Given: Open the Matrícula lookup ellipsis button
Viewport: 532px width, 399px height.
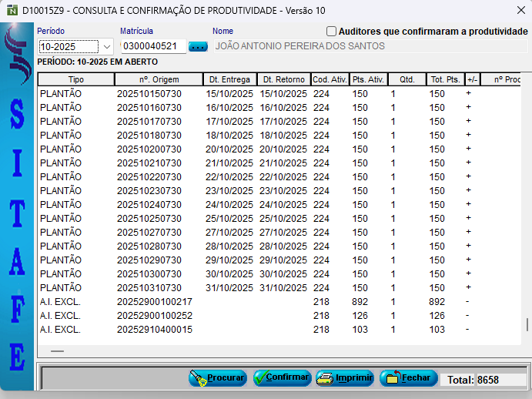Looking at the screenshot, I should tap(198, 46).
